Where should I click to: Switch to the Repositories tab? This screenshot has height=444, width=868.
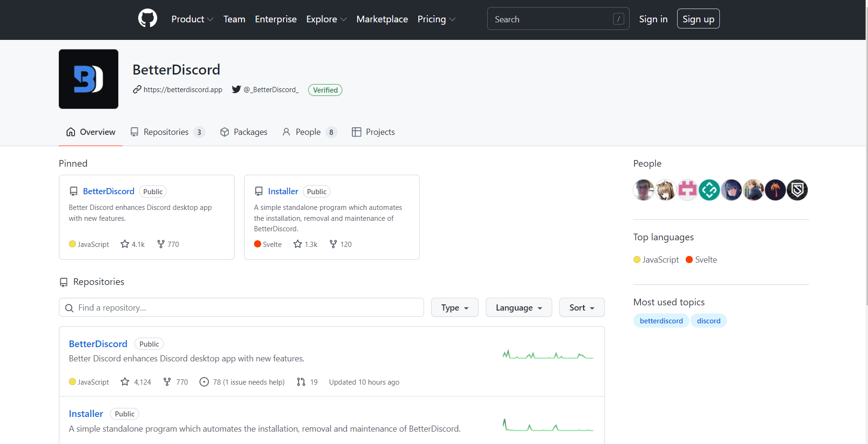[167, 132]
